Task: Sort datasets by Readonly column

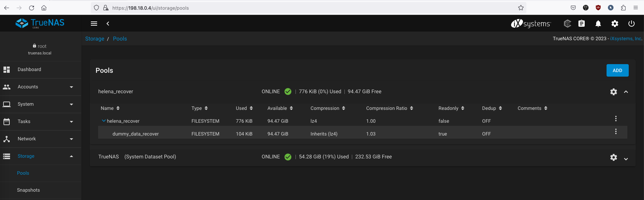Action: [451, 108]
